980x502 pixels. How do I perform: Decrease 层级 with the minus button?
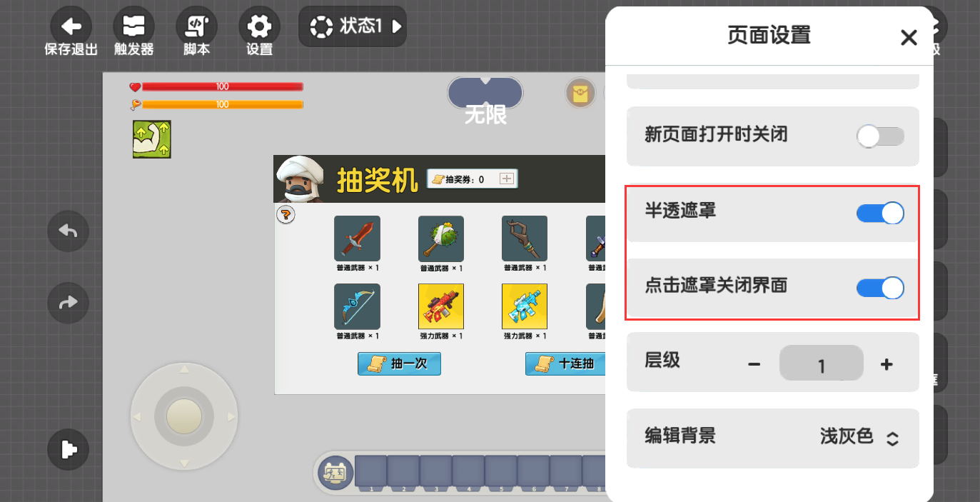[754, 364]
